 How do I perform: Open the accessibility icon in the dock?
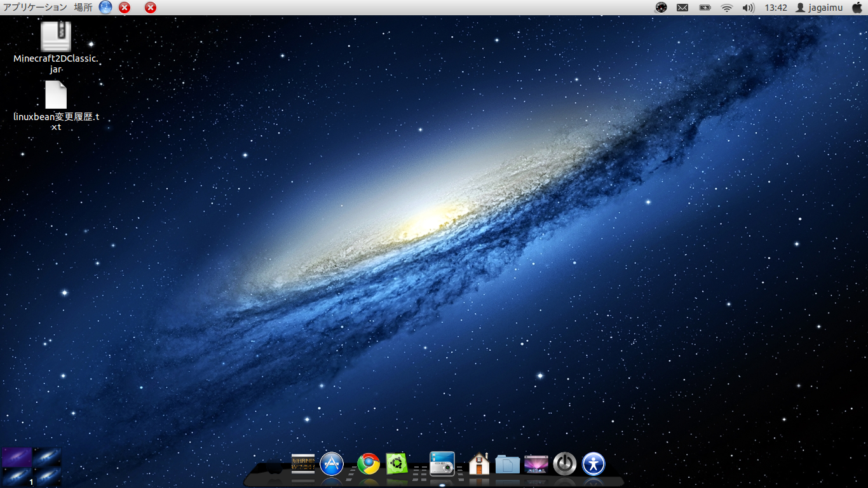[x=593, y=464]
